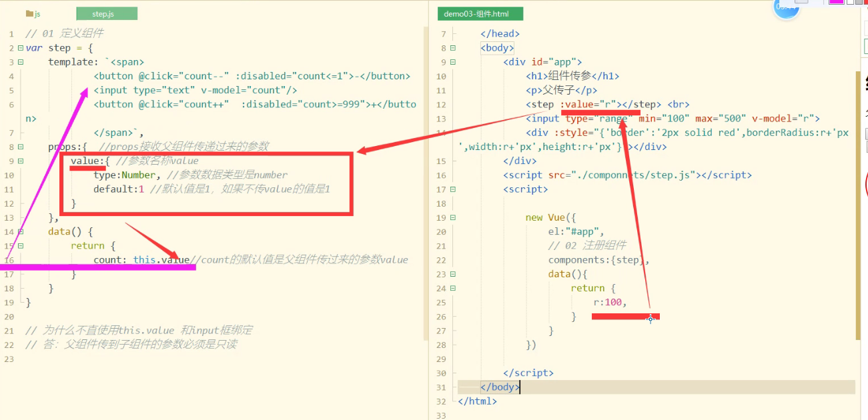The width and height of the screenshot is (868, 420).
Task: Click the button @click="count--" code line
Action: (252, 76)
